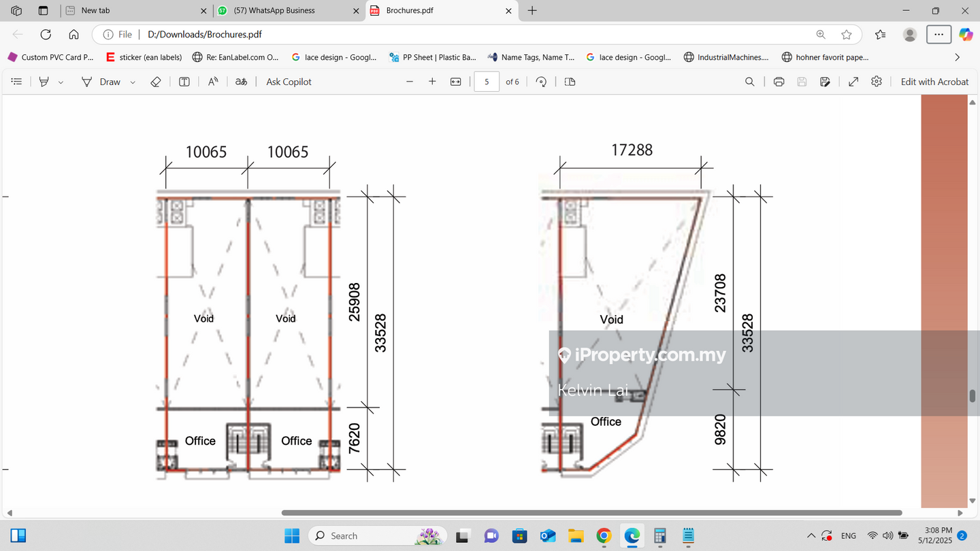Toggle the Draw tool on
This screenshot has height=551, width=980.
(101, 82)
